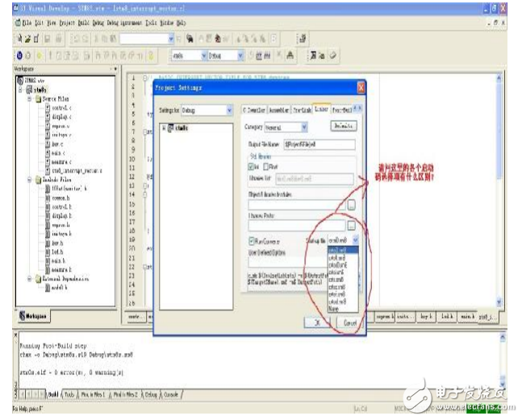Open the Settings for Debug dropdown
Screen dimensions: 522x420
(229, 110)
